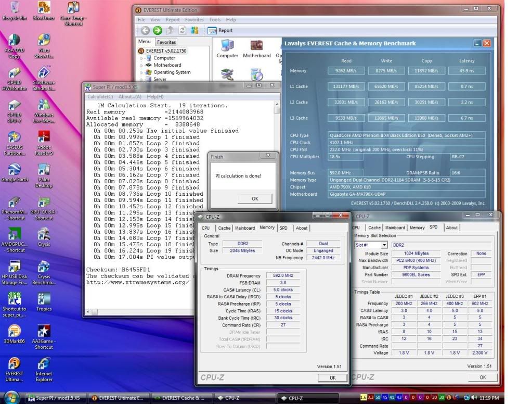This screenshot has height=404, width=532.
Task: Switch to Mainboard tab in CPU-Z Memory window
Action: [x=245, y=228]
